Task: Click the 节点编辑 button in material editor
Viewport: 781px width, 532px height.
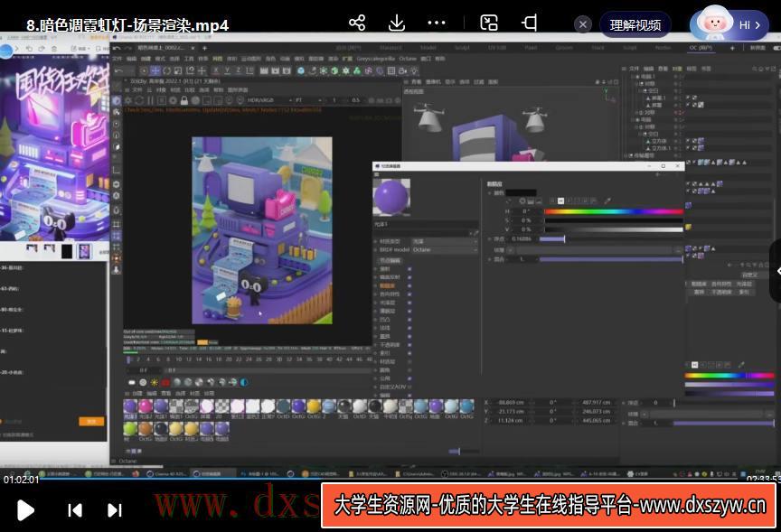Action: (x=390, y=260)
